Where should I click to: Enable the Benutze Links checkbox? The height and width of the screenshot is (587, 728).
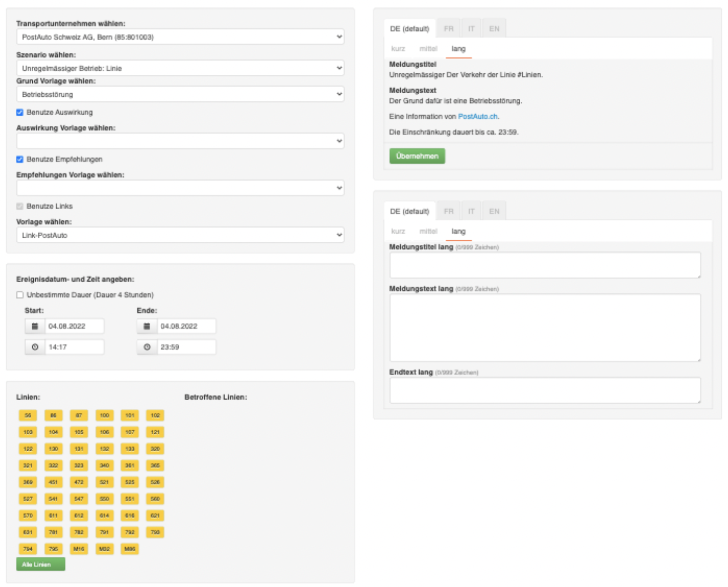pyautogui.click(x=20, y=206)
